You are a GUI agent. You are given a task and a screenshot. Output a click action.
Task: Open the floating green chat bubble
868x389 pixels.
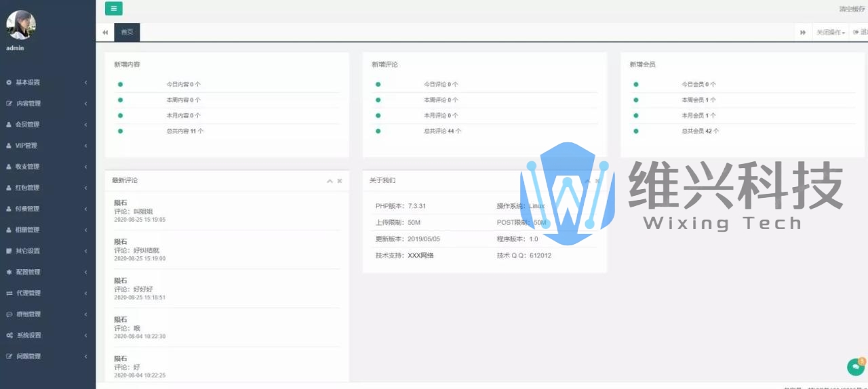[x=856, y=367]
